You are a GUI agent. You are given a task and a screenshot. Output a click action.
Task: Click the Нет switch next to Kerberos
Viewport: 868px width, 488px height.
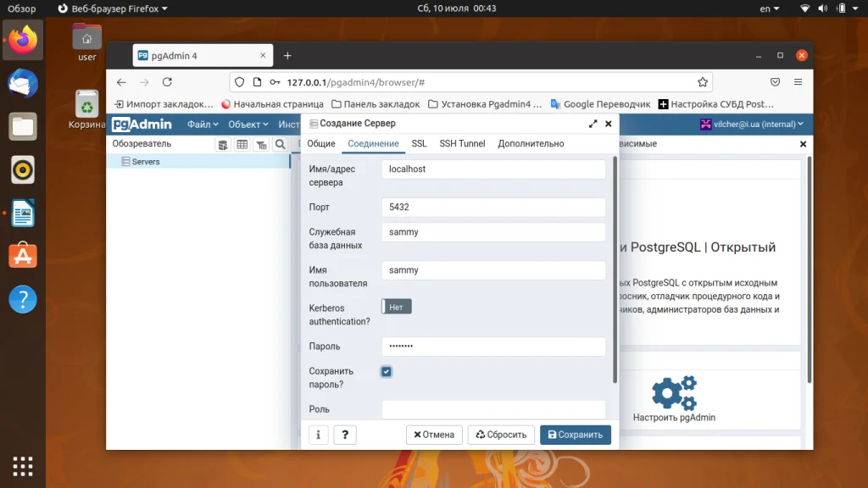[396, 306]
